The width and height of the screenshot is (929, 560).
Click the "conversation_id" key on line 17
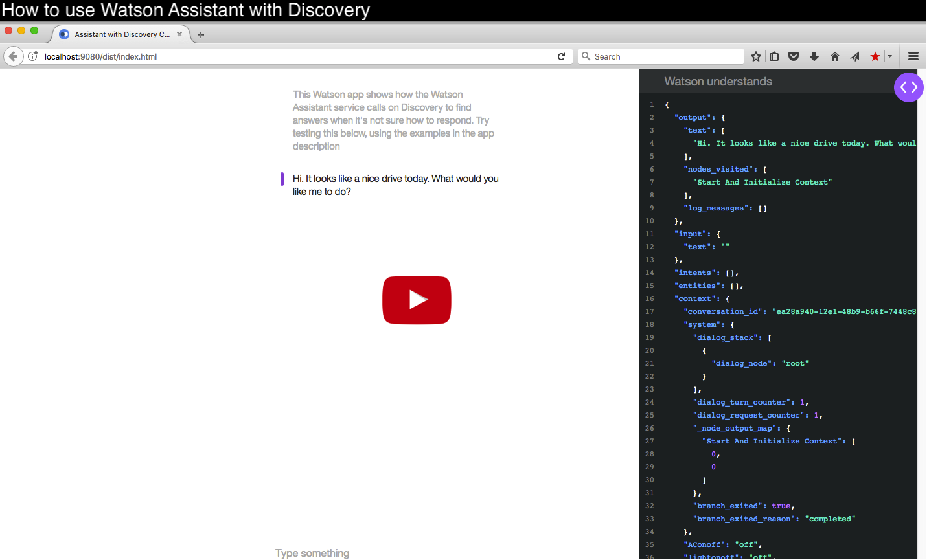(x=723, y=311)
